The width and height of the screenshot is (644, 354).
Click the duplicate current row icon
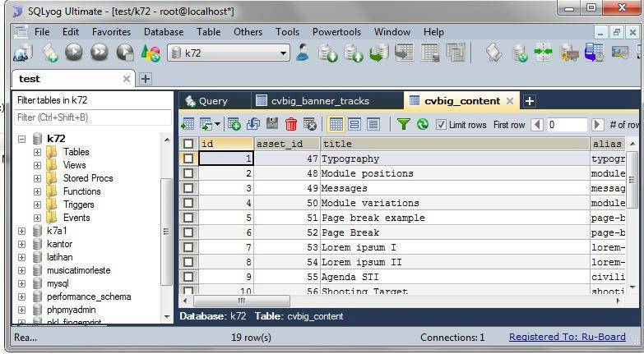coord(253,124)
